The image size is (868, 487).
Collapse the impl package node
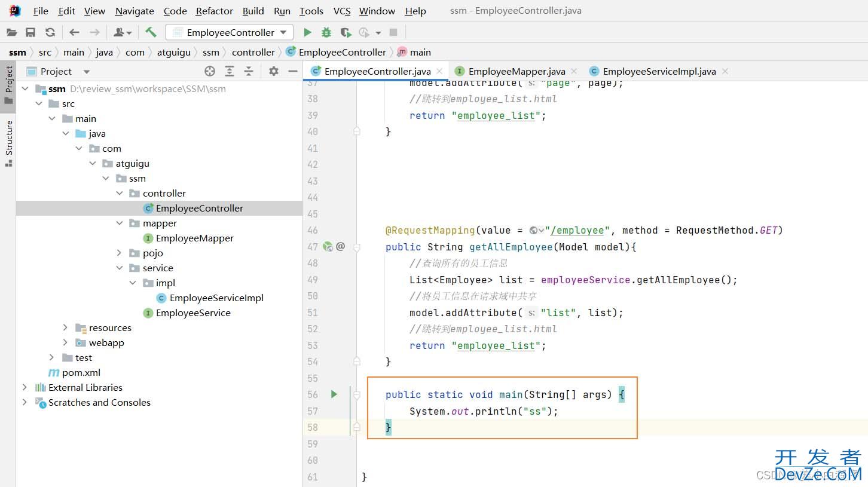(133, 283)
